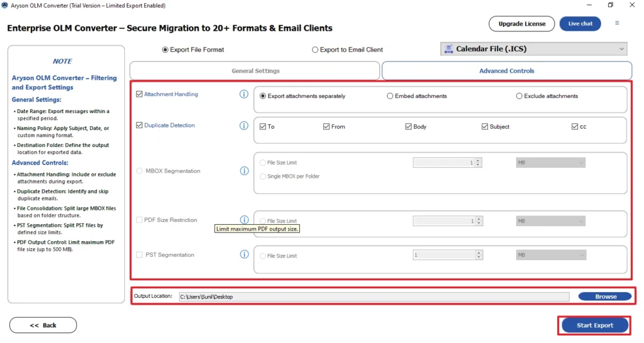Toggle the Duplicate Detection checkbox
This screenshot has height=343, width=644.
point(139,125)
